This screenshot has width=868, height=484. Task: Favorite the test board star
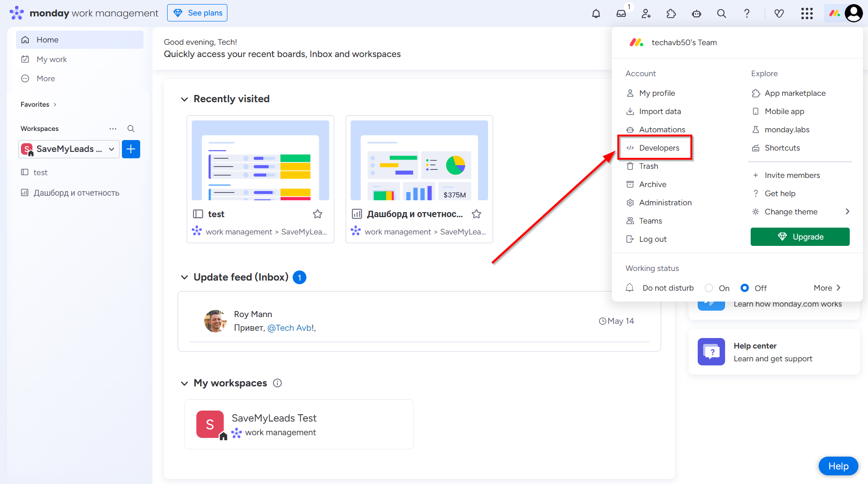coord(317,213)
